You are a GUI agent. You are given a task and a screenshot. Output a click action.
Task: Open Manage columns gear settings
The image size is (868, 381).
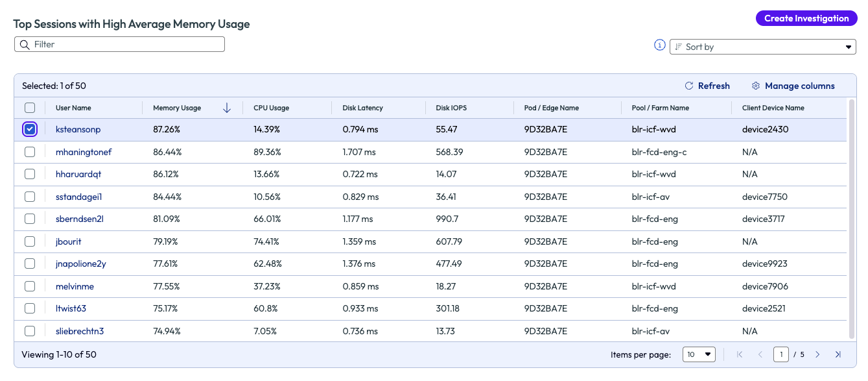pos(756,86)
